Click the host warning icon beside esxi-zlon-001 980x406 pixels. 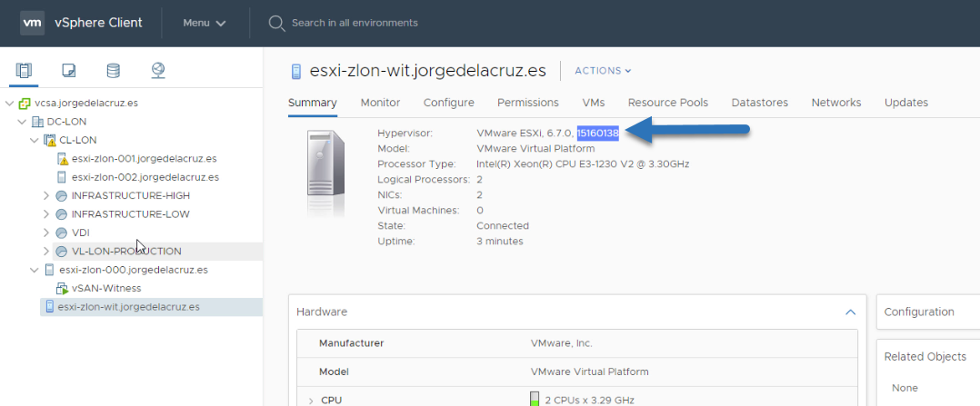pyautogui.click(x=62, y=159)
